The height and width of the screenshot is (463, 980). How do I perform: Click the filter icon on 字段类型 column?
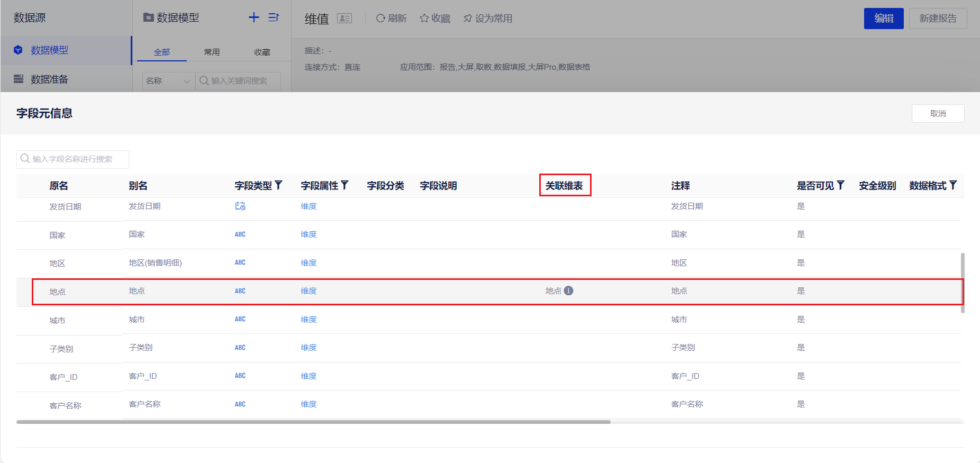tap(278, 185)
